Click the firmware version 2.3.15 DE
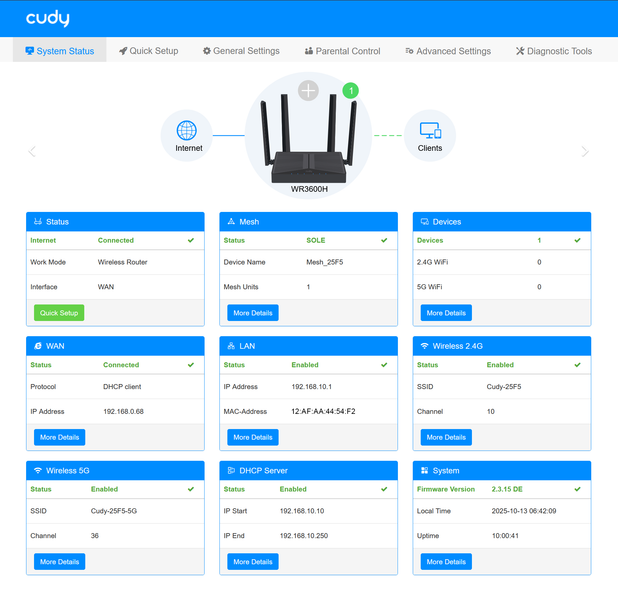 point(507,489)
